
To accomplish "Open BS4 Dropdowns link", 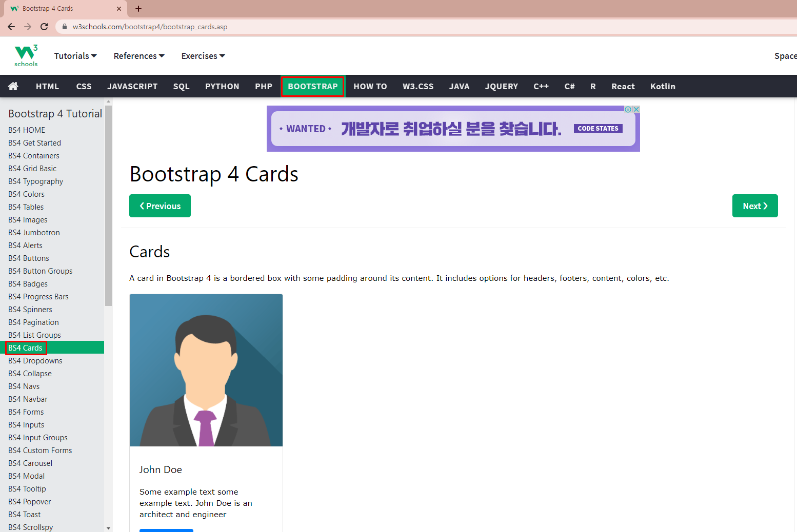I will 35,361.
